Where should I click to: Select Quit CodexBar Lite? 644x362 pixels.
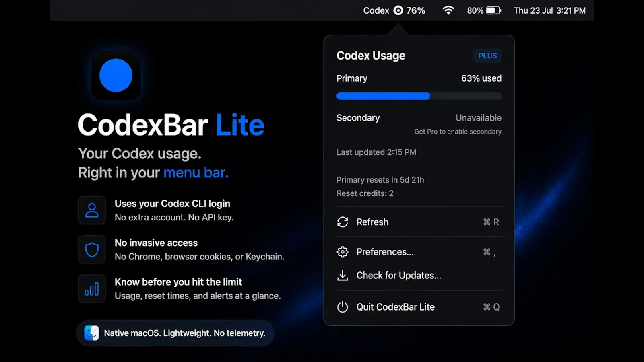[419, 307]
